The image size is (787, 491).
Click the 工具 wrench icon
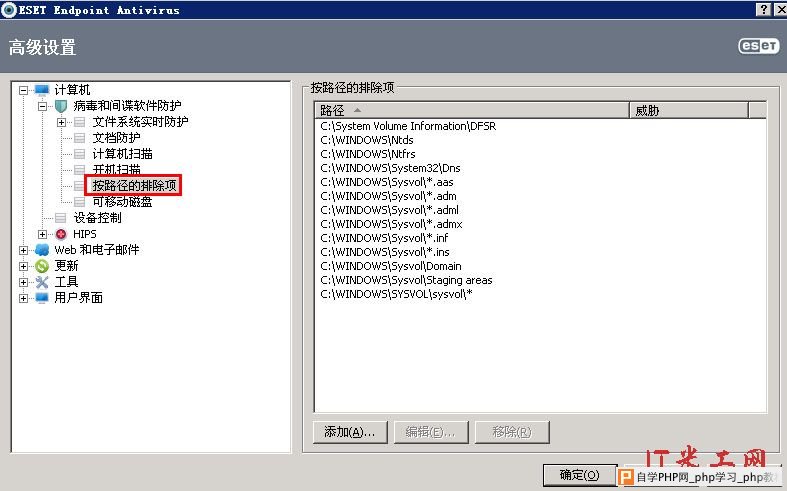pos(42,282)
